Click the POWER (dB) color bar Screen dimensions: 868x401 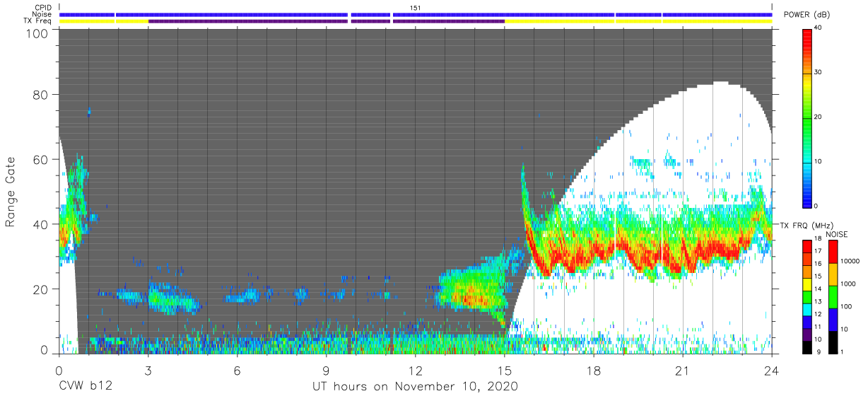(x=807, y=117)
